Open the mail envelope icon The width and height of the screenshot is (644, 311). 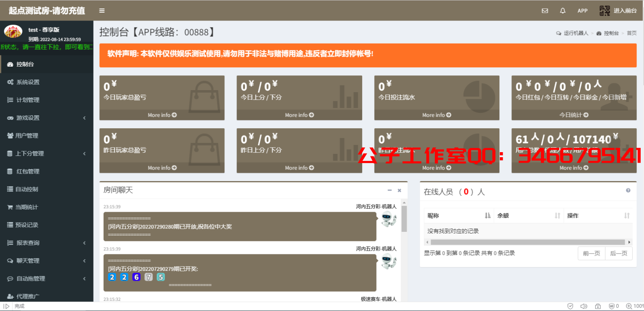[x=545, y=11]
